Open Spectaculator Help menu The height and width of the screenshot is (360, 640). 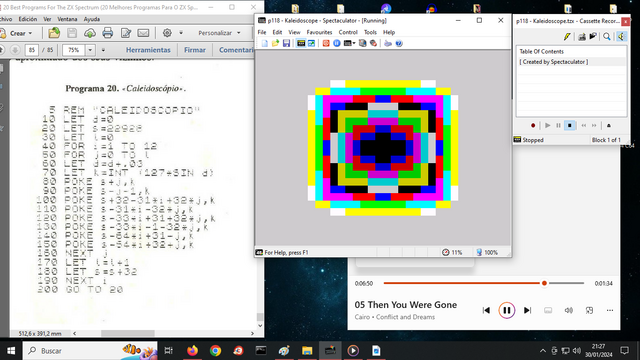389,32
